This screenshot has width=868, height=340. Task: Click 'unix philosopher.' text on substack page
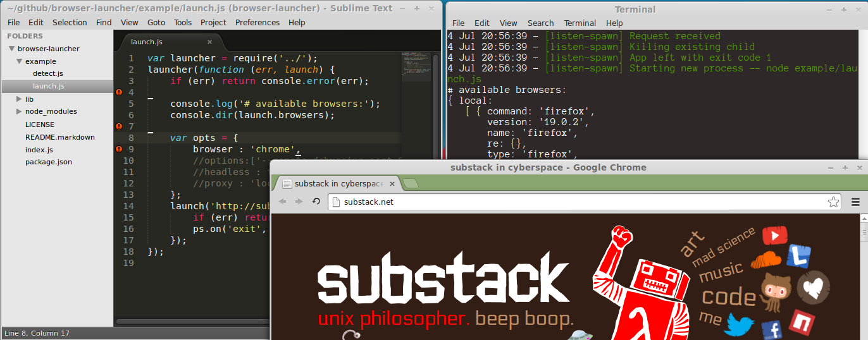[x=394, y=319]
